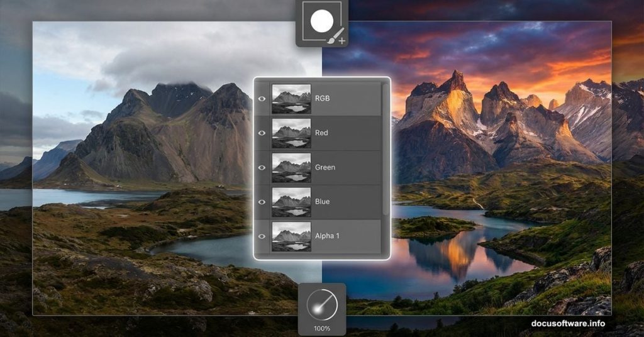Click the Blue channel label
The image size is (644, 337).
323,202
